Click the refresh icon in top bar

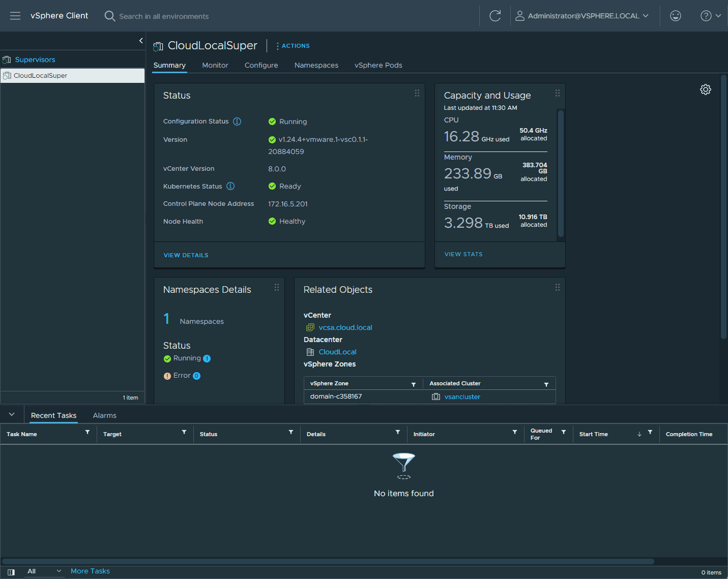point(495,16)
